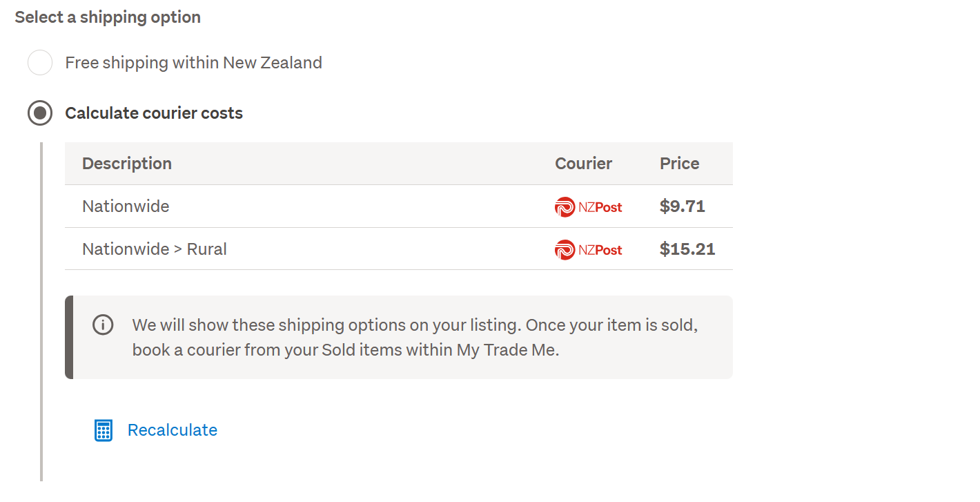Viewport: 980px width, 502px height.
Task: Click the "Select a shipping option" heading
Action: click(108, 17)
